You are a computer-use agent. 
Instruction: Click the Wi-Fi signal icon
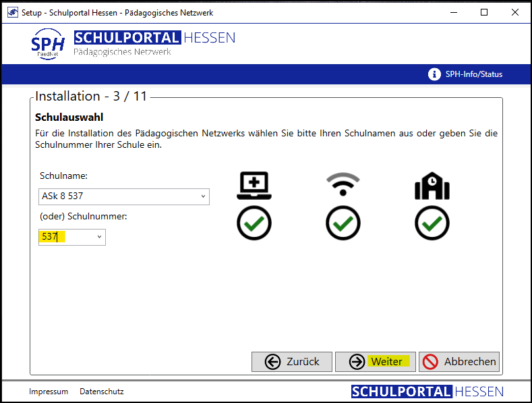(x=343, y=184)
